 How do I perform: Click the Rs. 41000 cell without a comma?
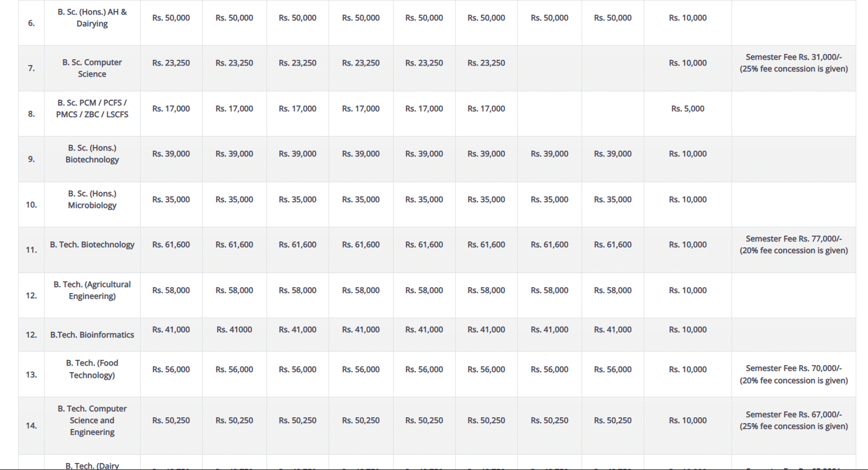tap(234, 329)
